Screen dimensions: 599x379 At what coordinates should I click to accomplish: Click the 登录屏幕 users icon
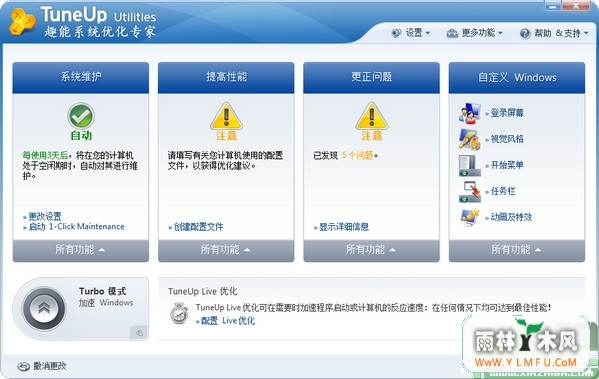(469, 113)
